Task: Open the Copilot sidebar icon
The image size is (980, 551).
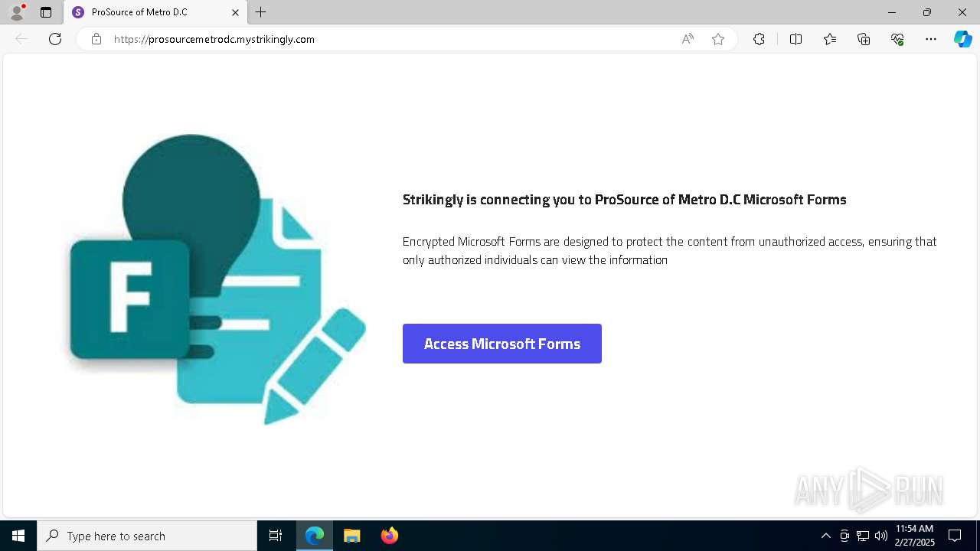Action: (962, 39)
